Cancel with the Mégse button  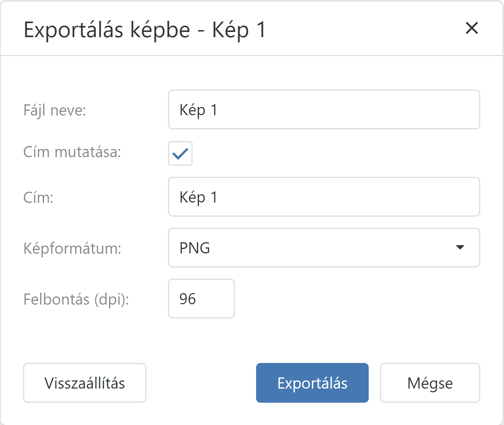click(x=430, y=383)
